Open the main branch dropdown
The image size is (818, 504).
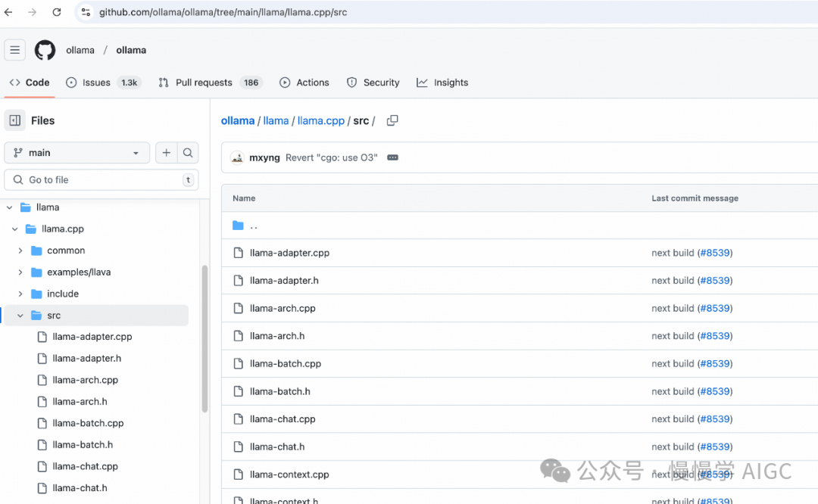click(76, 153)
